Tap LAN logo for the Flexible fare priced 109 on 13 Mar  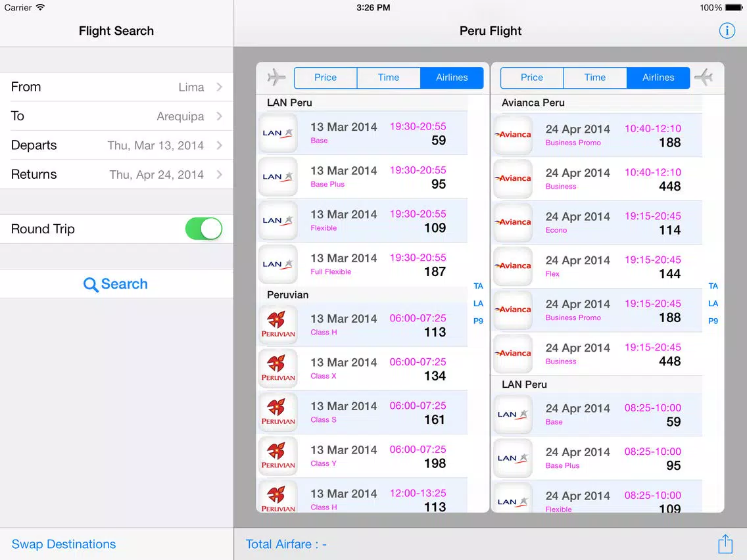click(x=277, y=220)
